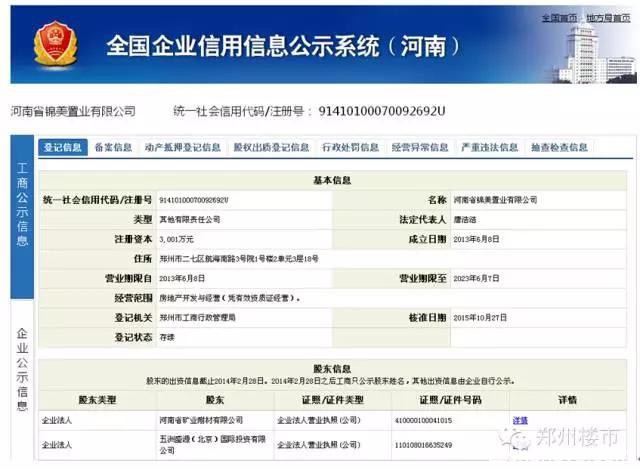Image resolution: width=640 pixels, height=470 pixels.
Task: Click registration number value in 基本信息 table
Action: 194,200
